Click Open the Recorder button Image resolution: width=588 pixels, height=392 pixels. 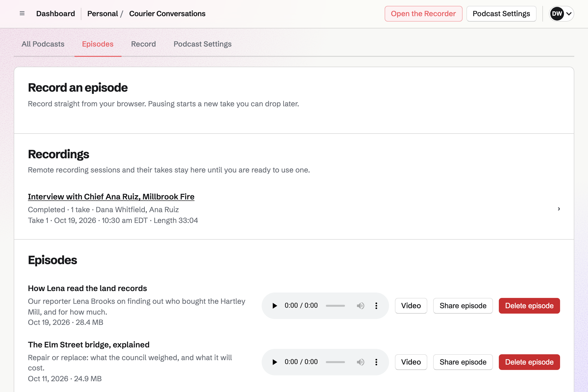pyautogui.click(x=423, y=14)
